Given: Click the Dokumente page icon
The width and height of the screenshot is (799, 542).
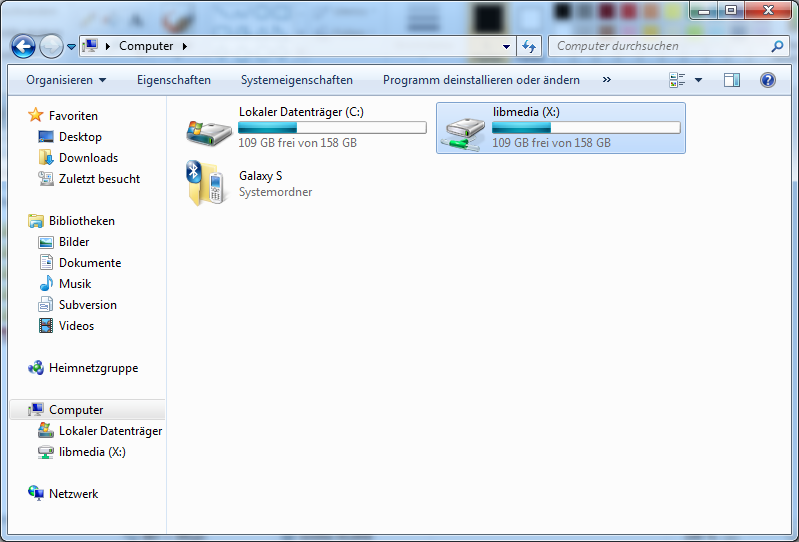Looking at the screenshot, I should pyautogui.click(x=46, y=262).
